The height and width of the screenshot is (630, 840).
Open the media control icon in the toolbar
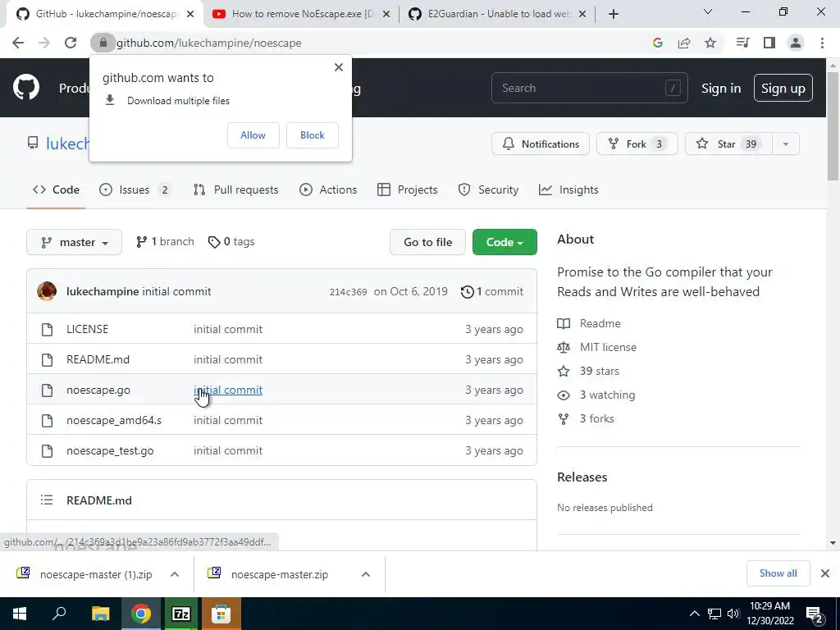tap(742, 43)
